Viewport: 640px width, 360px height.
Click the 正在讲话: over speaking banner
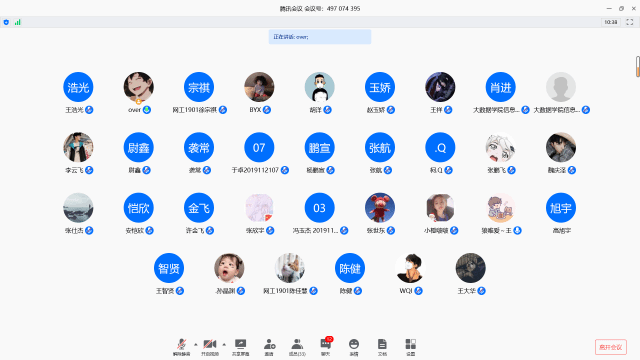320,37
